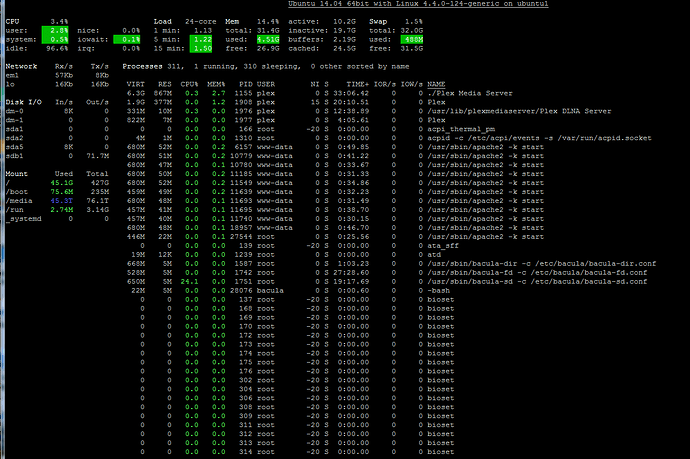Select the Mem 14.4% value
This screenshot has width=690, height=459.
coord(268,22)
